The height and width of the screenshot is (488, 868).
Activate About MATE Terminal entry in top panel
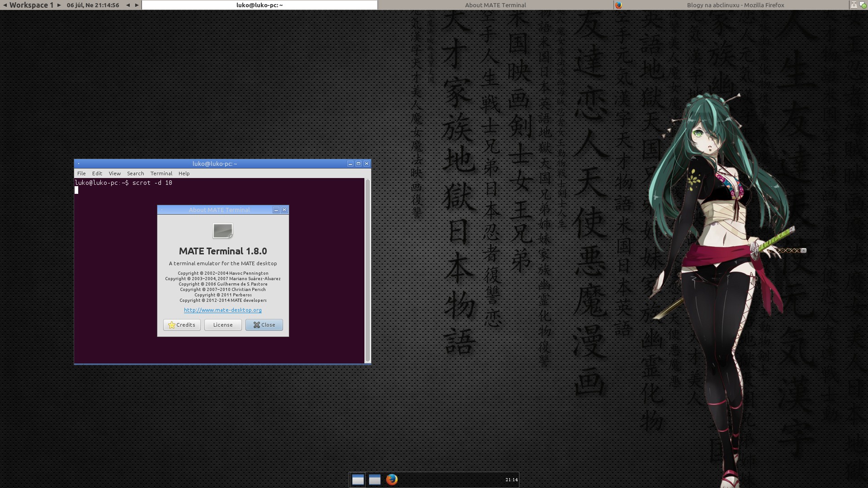tap(495, 5)
